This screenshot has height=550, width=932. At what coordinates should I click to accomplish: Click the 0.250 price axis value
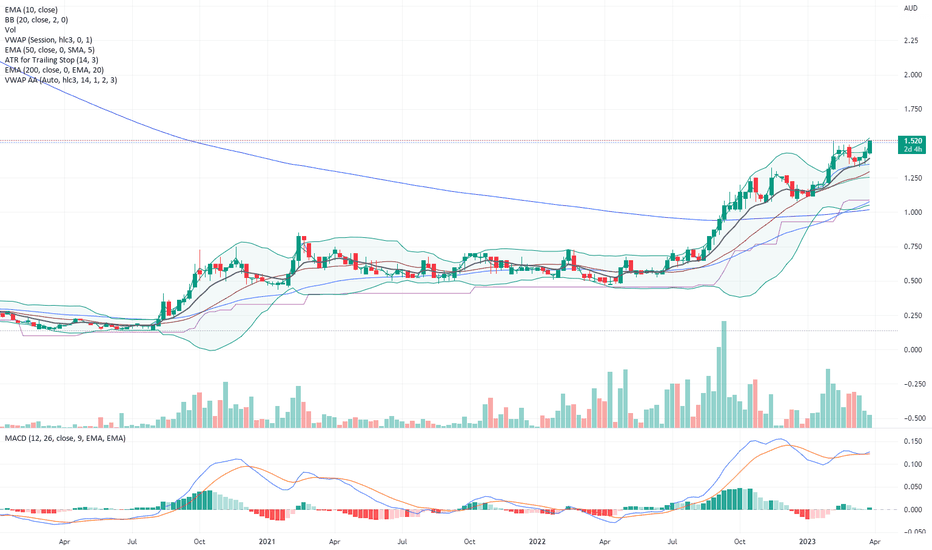(912, 316)
